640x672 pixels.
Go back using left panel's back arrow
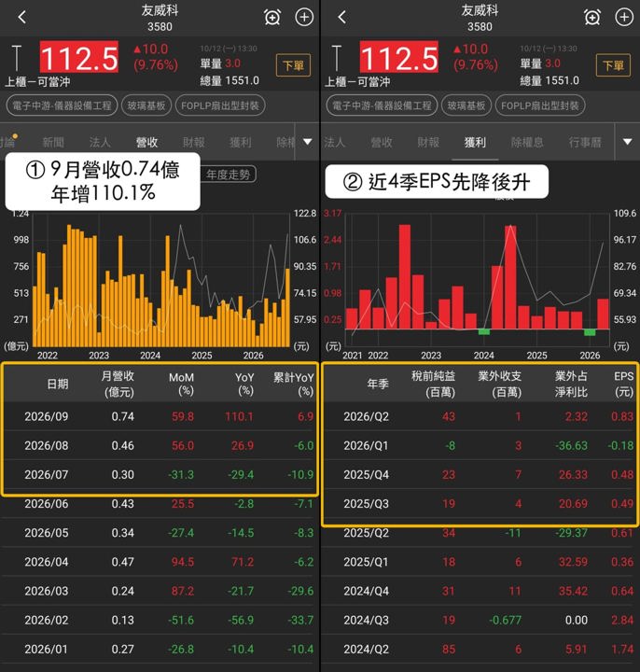(x=21, y=17)
